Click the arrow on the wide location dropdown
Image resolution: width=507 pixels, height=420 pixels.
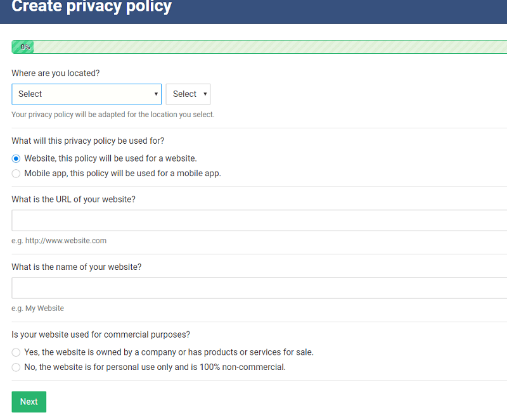[x=156, y=94]
